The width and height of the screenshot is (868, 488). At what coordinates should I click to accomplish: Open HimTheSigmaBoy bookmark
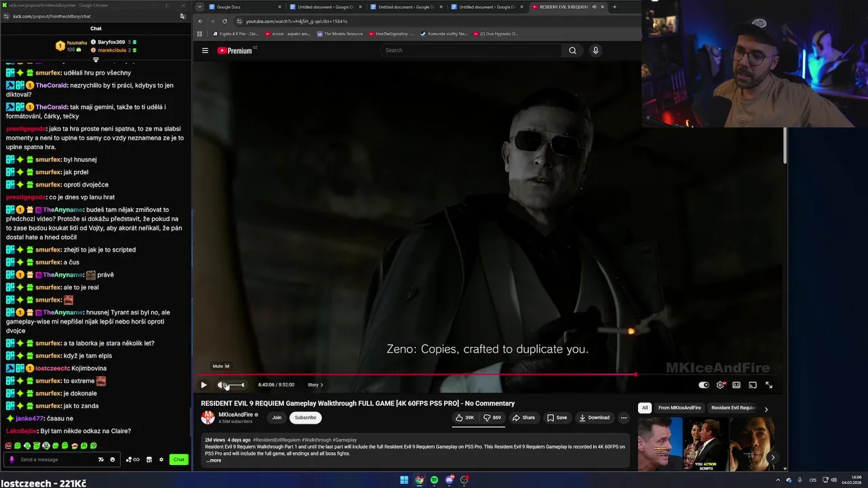(392, 33)
